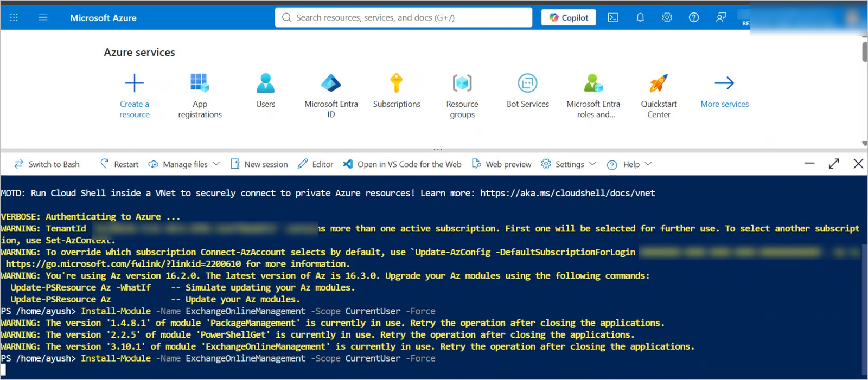Open Microsoft Entra ID service
The width and height of the screenshot is (868, 380).
[x=331, y=95]
